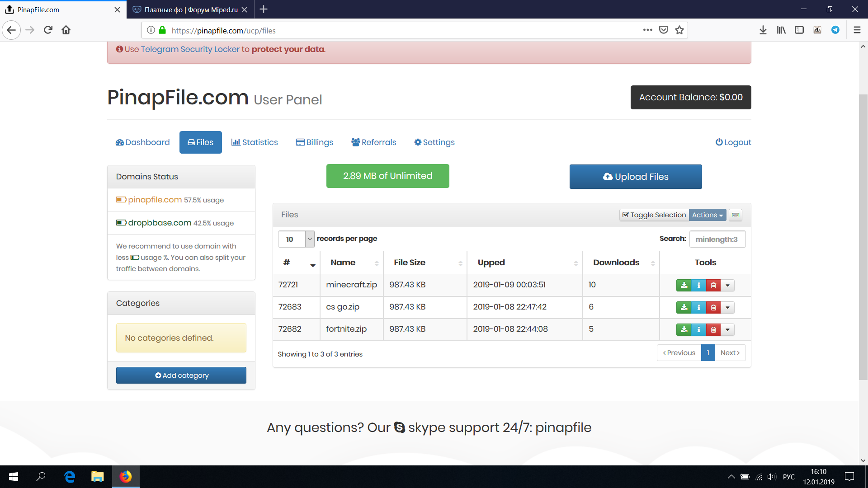Open the Telegram Security Locker link
The width and height of the screenshot is (868, 488).
pos(190,49)
